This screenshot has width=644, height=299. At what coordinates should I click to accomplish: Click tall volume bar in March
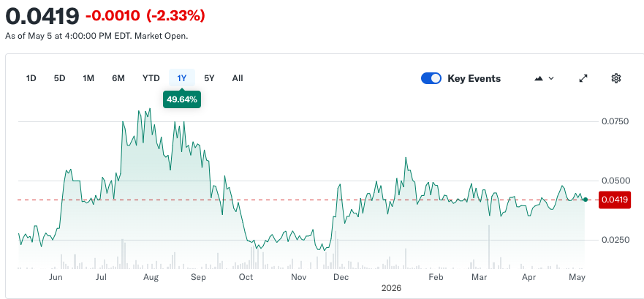489,247
